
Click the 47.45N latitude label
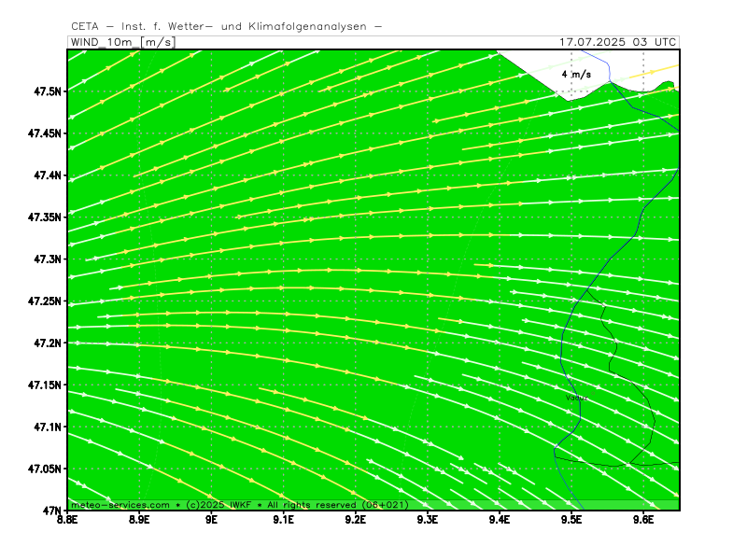click(x=45, y=133)
